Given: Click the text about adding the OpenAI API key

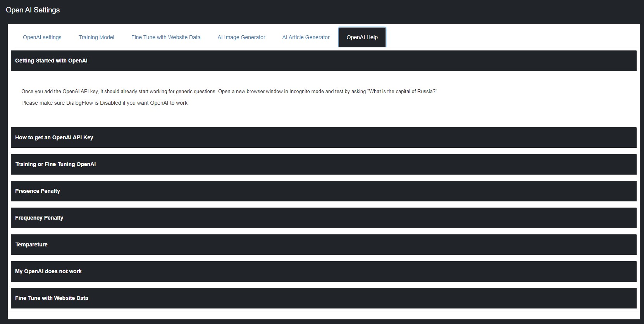Looking at the screenshot, I should (x=229, y=92).
